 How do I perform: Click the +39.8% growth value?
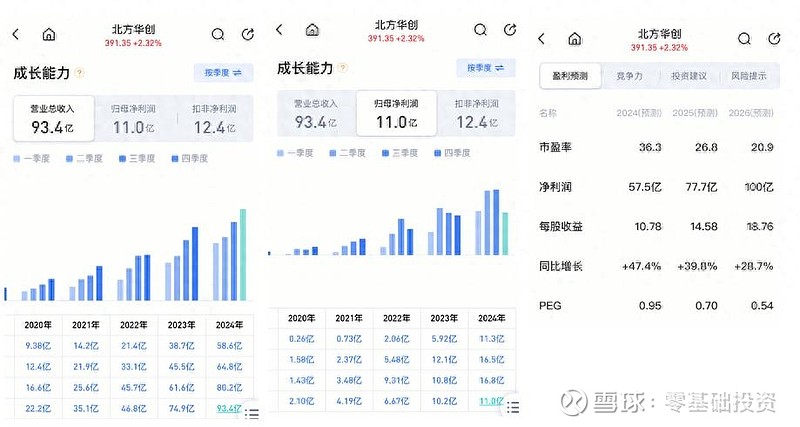(697, 266)
